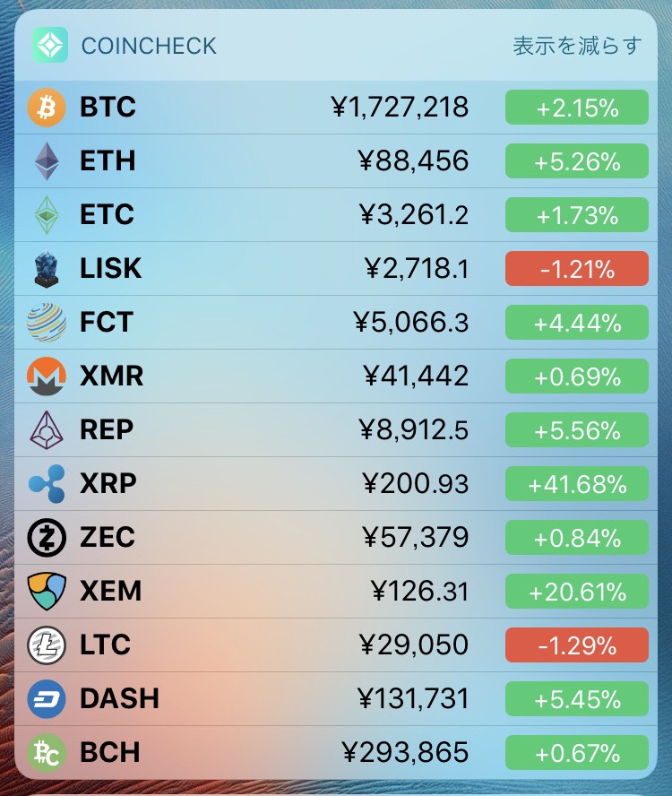This screenshot has width=672, height=796.
Task: Click the XRP +41.68% change badge
Action: click(577, 484)
